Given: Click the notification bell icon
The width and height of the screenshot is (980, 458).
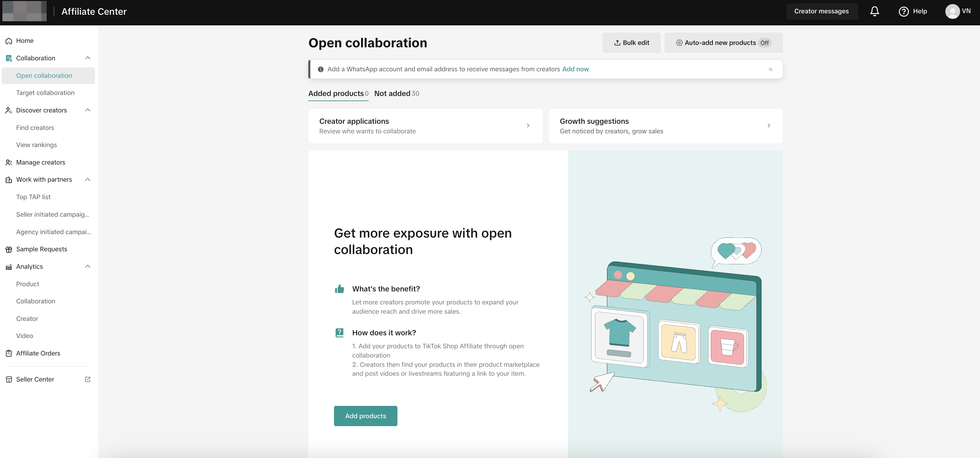Looking at the screenshot, I should [874, 11].
